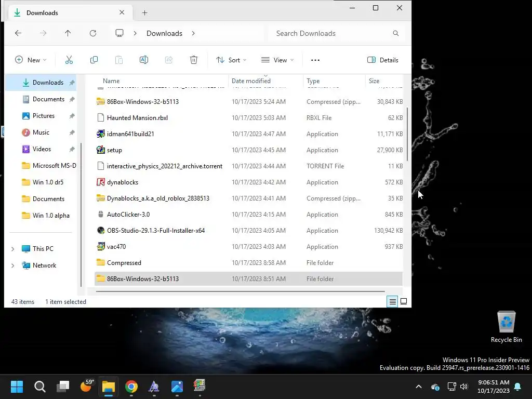Click chevron before Downloads in address bar

tap(135, 33)
